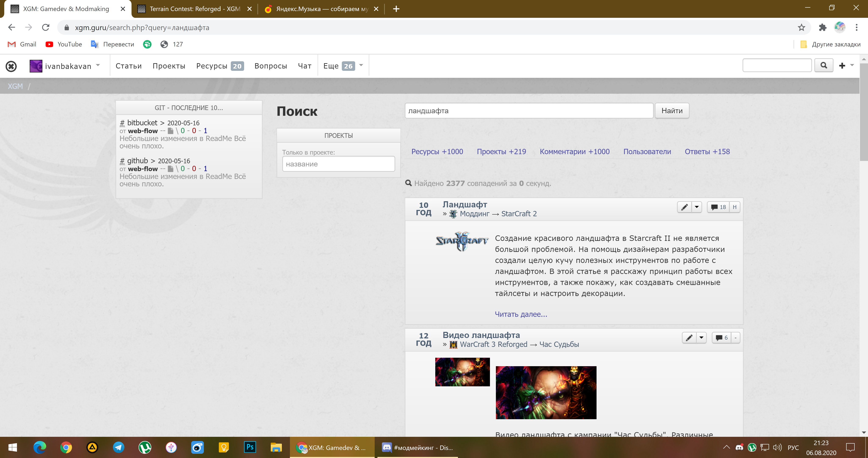This screenshot has width=868, height=458.
Task: Open dropdown arrow next to Ландшафт edit pencil
Action: tap(697, 207)
